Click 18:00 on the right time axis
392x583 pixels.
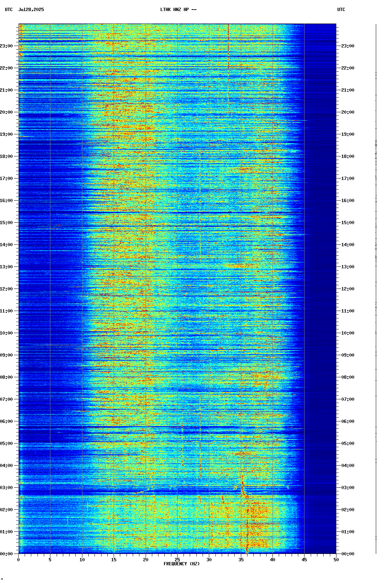pos(348,156)
